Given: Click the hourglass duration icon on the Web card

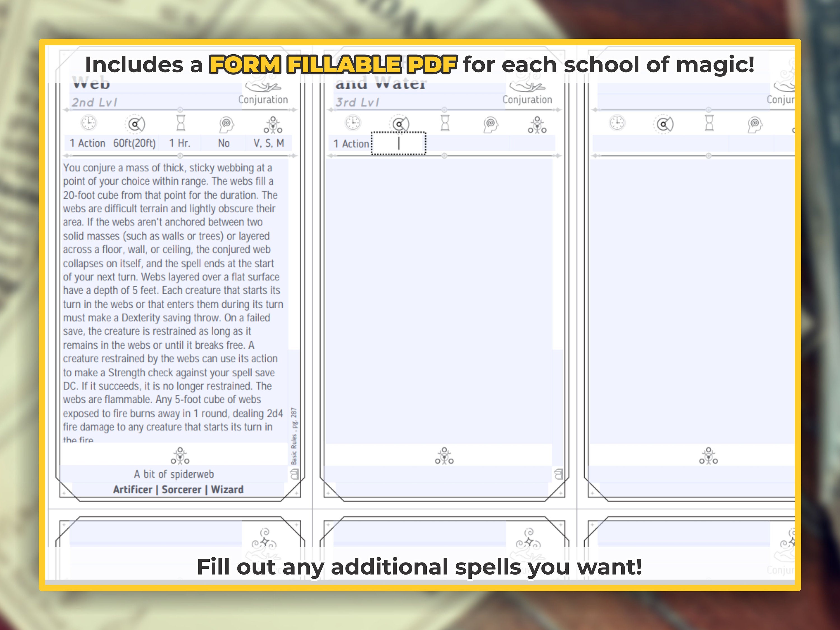Looking at the screenshot, I should [x=181, y=123].
